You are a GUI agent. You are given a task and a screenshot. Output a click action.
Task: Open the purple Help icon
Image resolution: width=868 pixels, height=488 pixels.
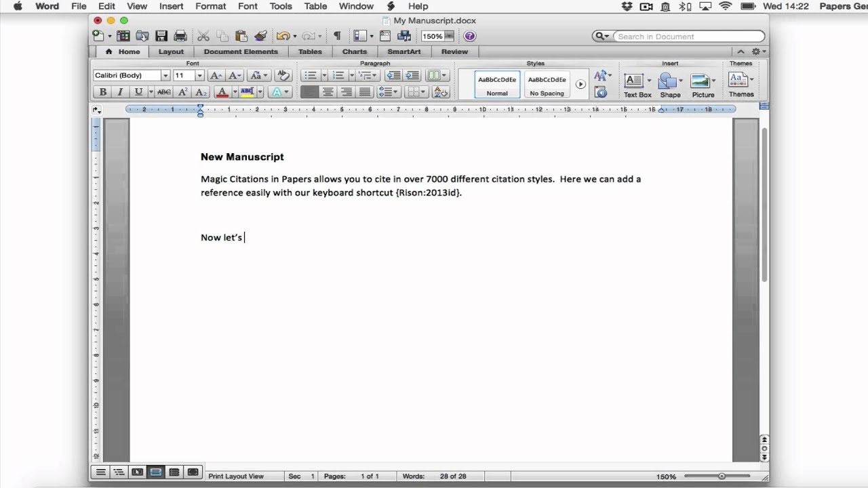coord(470,36)
